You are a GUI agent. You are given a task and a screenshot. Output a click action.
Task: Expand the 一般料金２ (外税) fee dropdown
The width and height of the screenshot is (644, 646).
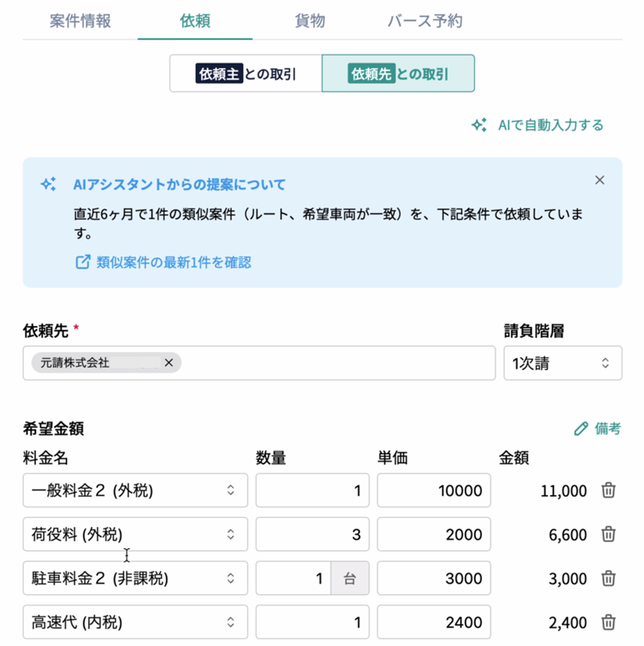[x=135, y=491]
